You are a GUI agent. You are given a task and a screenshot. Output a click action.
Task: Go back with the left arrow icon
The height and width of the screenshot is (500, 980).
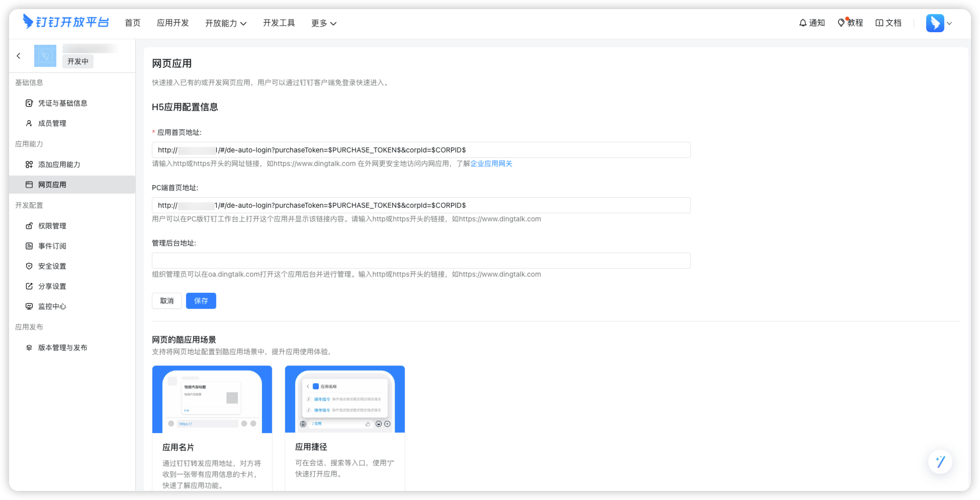19,56
